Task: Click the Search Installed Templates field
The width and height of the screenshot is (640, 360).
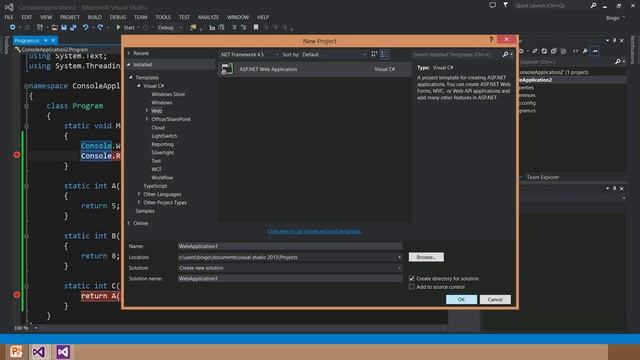Action: tap(457, 54)
